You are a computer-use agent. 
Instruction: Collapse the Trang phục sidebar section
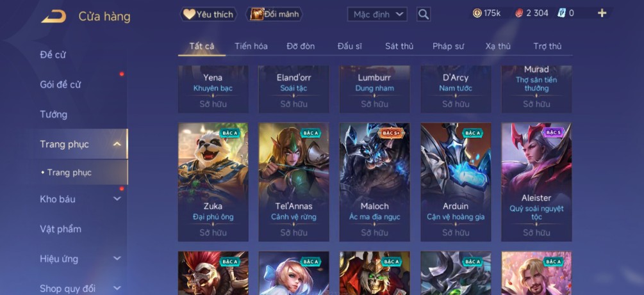(x=117, y=144)
